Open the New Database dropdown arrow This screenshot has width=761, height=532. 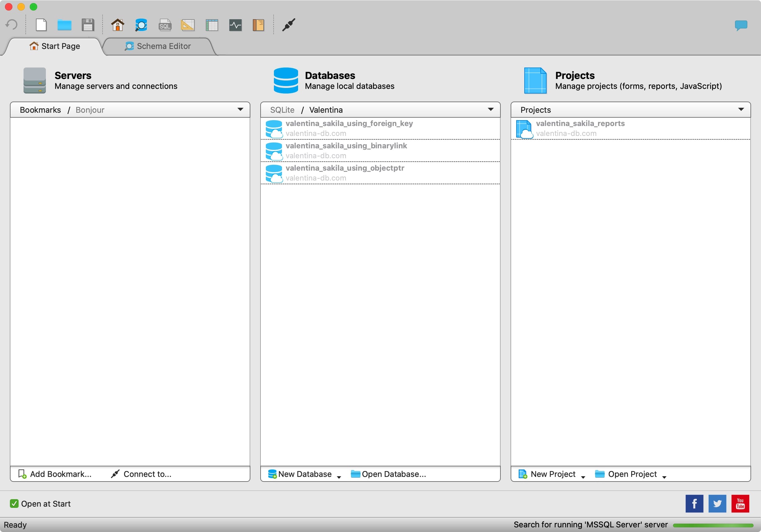coord(339,477)
